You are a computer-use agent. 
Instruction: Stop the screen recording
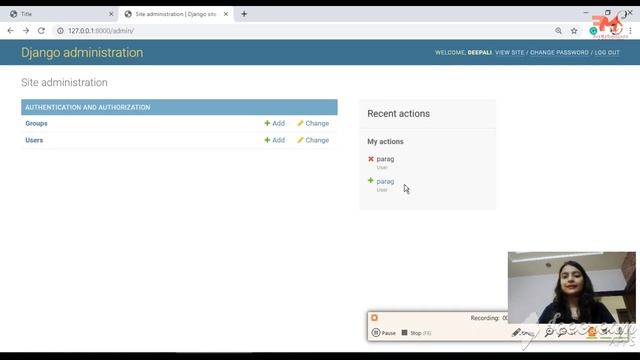pyautogui.click(x=416, y=333)
